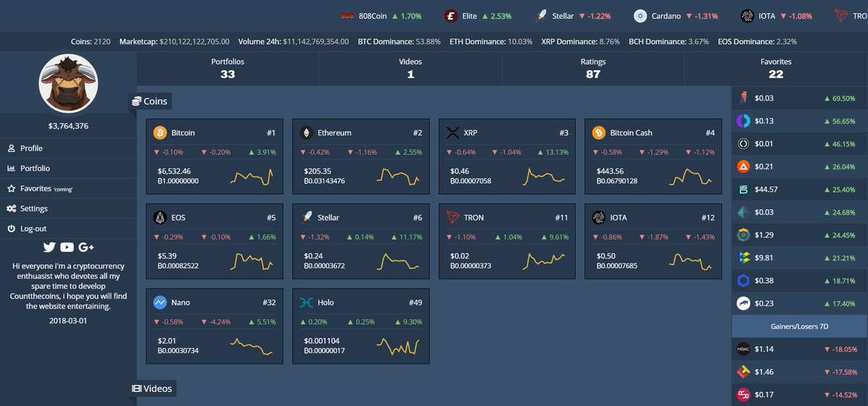Click the TRON rank #11

pyautogui.click(x=560, y=218)
